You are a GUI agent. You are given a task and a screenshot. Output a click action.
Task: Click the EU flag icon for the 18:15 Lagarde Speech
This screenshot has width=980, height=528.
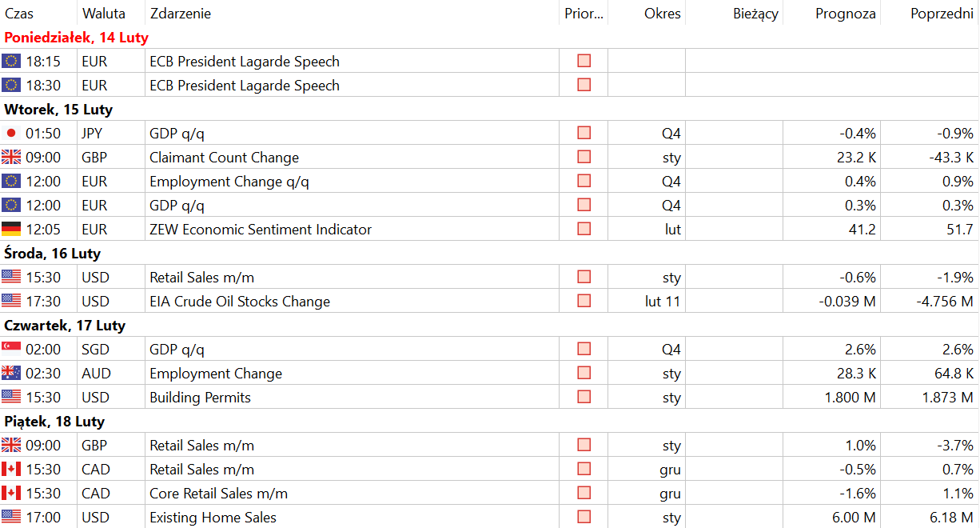tap(11, 62)
